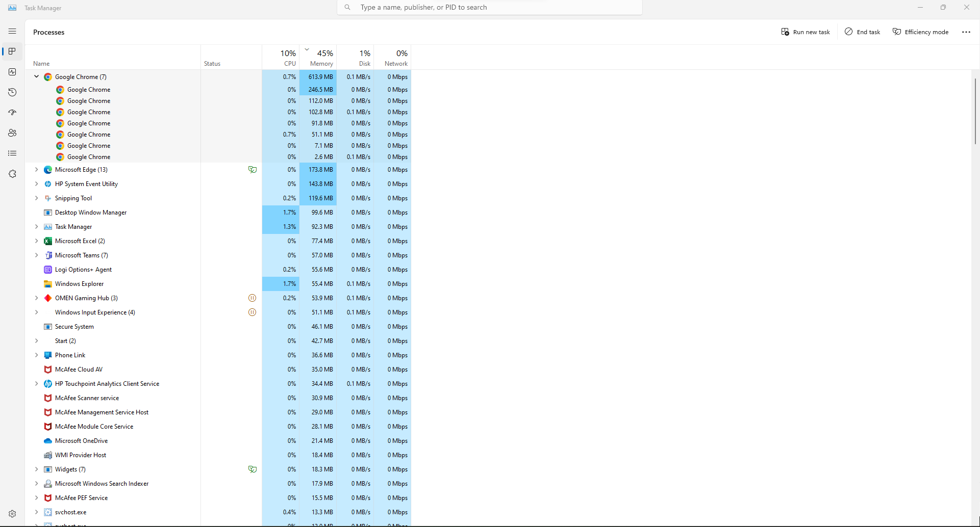This screenshot has width=980, height=527.
Task: Sort processes by the Name column
Action: pos(113,57)
